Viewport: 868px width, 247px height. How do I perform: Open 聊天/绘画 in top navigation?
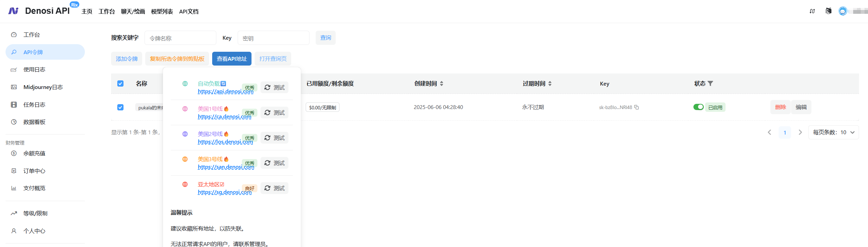coord(133,11)
